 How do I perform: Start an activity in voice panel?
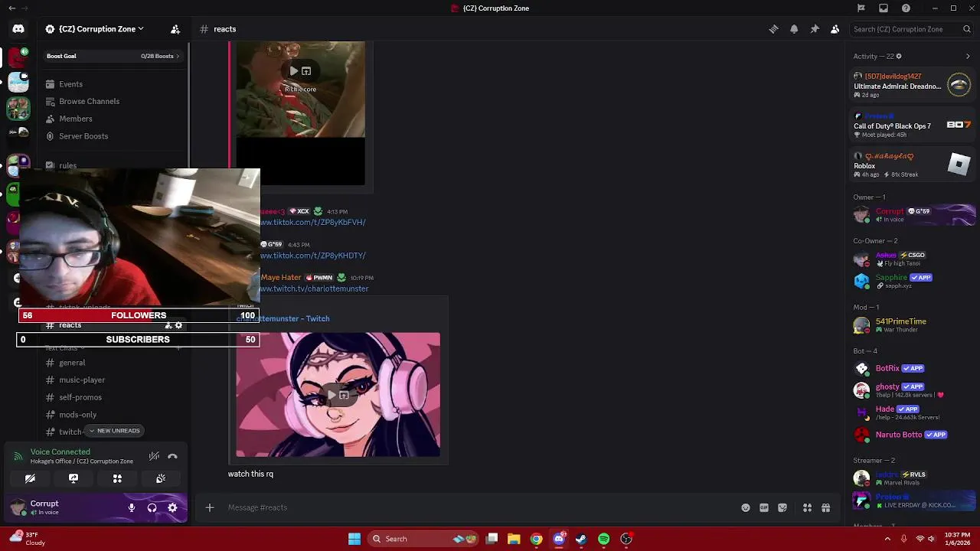117,478
